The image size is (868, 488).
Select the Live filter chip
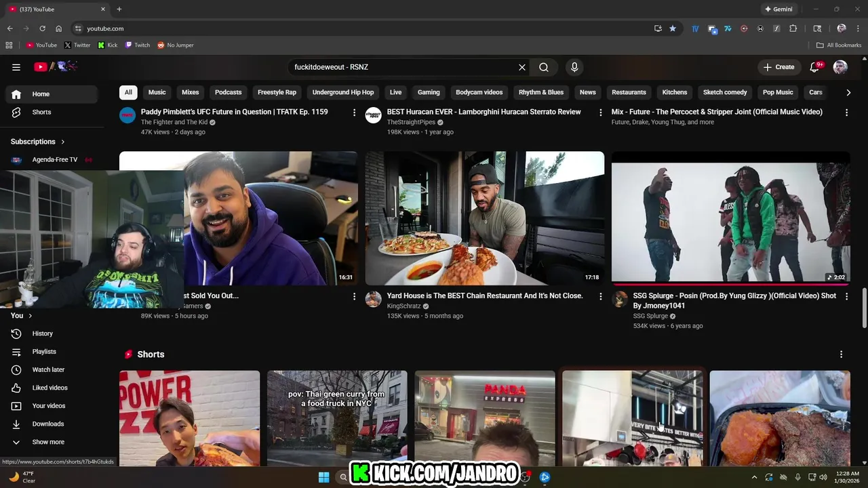click(x=395, y=92)
